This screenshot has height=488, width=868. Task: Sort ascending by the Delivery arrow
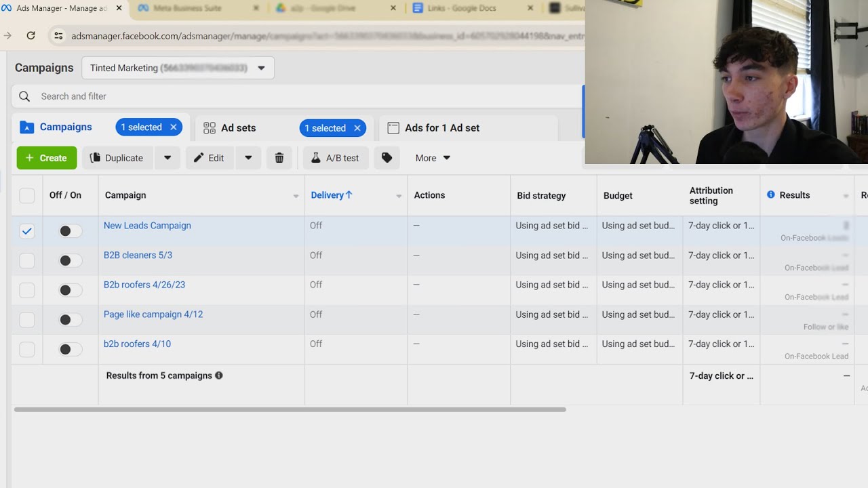pos(349,195)
